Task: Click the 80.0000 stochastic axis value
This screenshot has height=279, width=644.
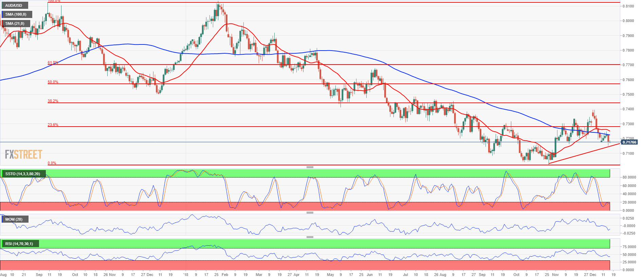Action: pos(629,177)
